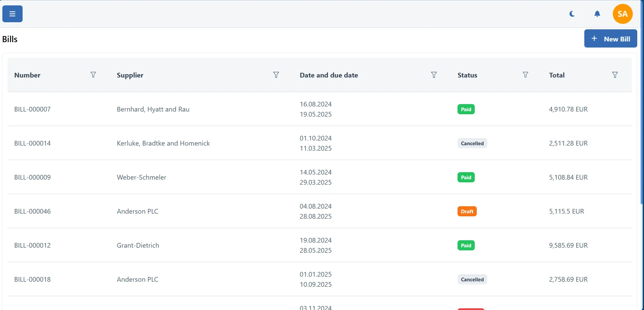Open bill BILL-000007
This screenshot has height=310, width=644.
click(x=32, y=109)
